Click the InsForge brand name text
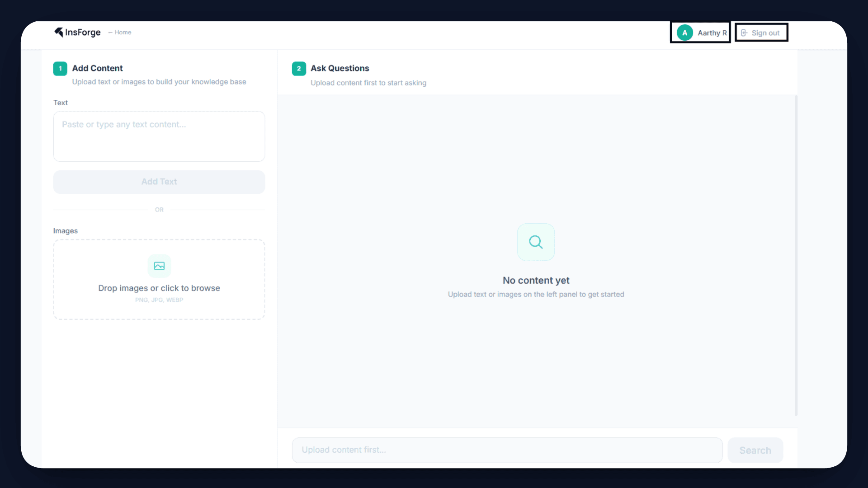Image resolution: width=868 pixels, height=488 pixels. pyautogui.click(x=83, y=33)
